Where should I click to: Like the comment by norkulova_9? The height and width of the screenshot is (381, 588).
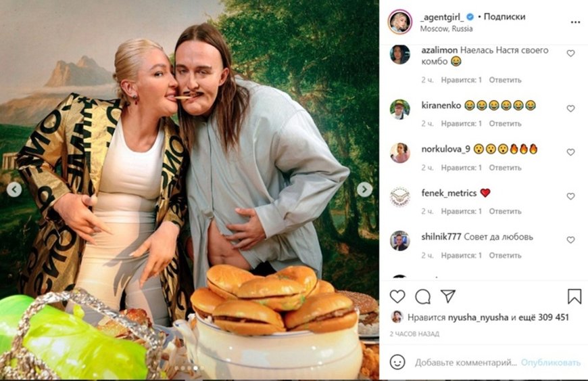(570, 152)
